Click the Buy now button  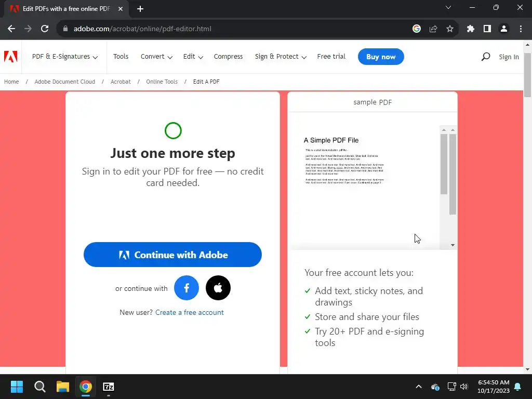[381, 57]
